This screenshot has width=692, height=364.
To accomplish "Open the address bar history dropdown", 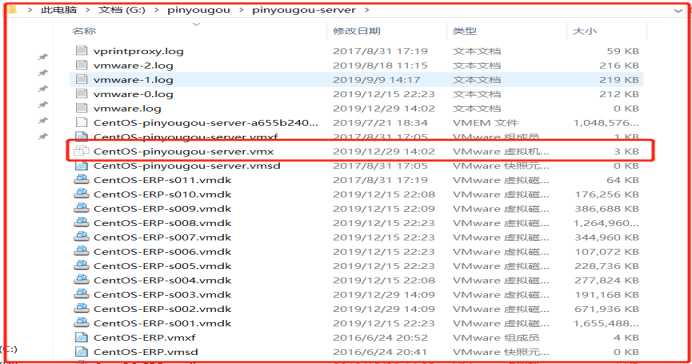I will (678, 10).
